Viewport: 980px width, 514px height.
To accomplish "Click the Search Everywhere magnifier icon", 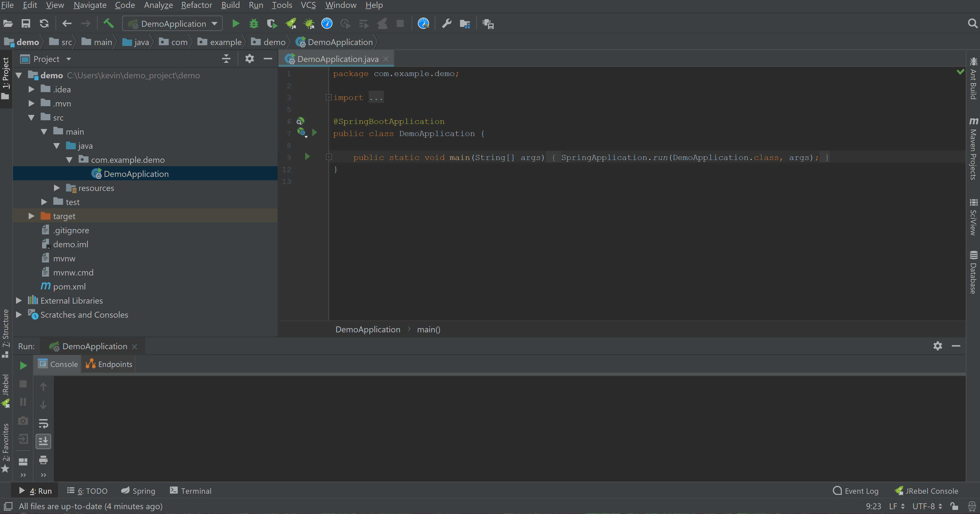I will pyautogui.click(x=972, y=24).
